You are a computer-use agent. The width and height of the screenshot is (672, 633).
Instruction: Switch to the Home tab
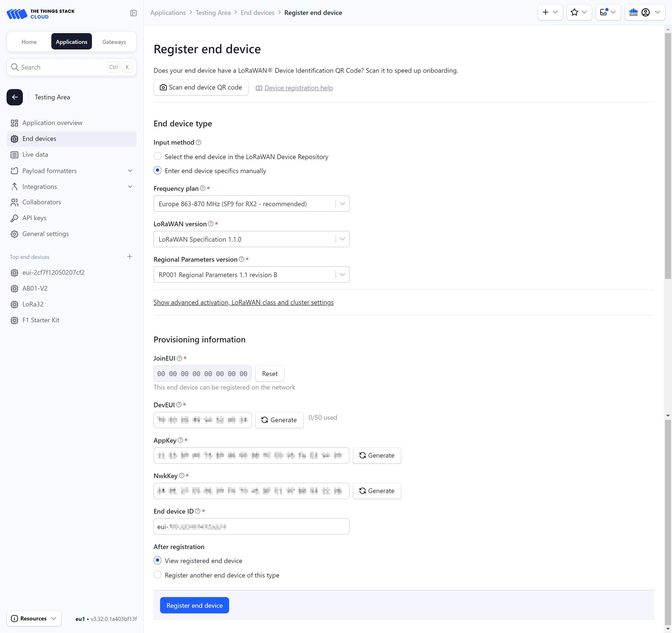tap(29, 42)
